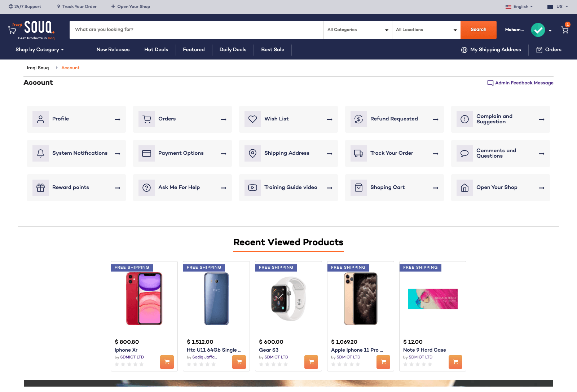The width and height of the screenshot is (577, 392).
Task: Expand Shop by Category menu
Action: coord(40,50)
